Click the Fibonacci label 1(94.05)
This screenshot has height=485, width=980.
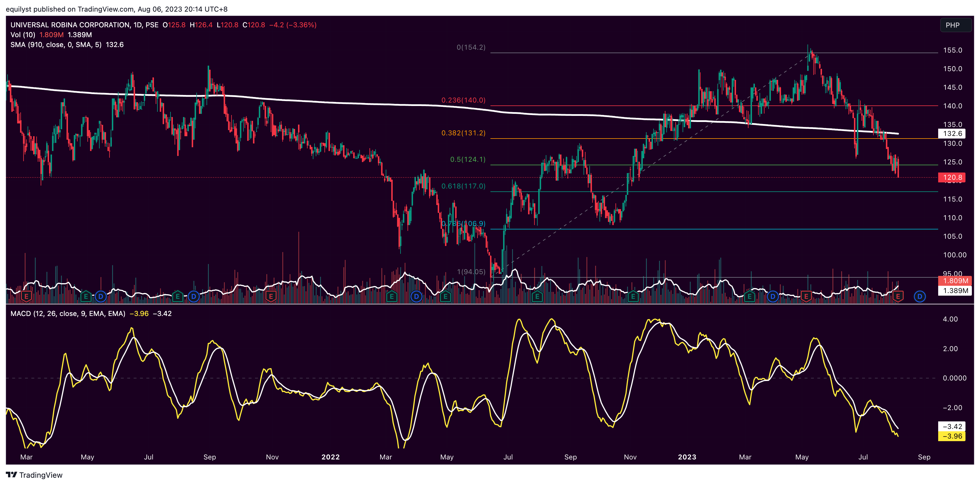pos(471,272)
